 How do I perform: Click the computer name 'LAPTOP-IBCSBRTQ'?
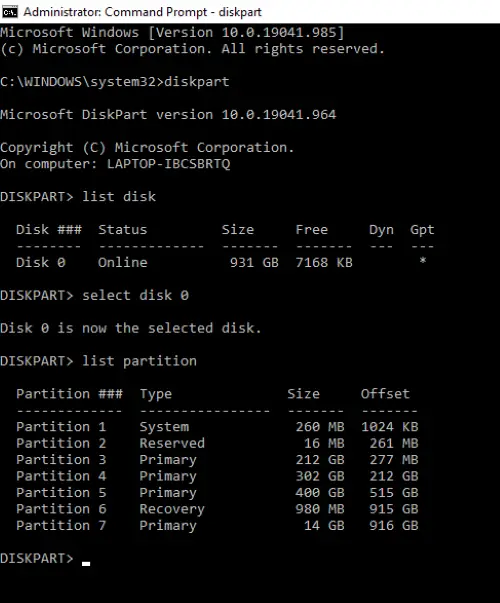[x=168, y=164]
